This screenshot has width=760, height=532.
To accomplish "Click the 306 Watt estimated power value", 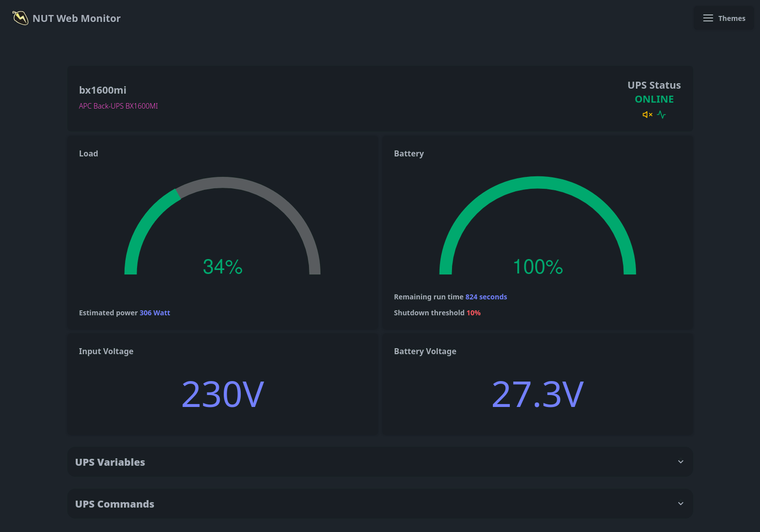I will 155,313.
